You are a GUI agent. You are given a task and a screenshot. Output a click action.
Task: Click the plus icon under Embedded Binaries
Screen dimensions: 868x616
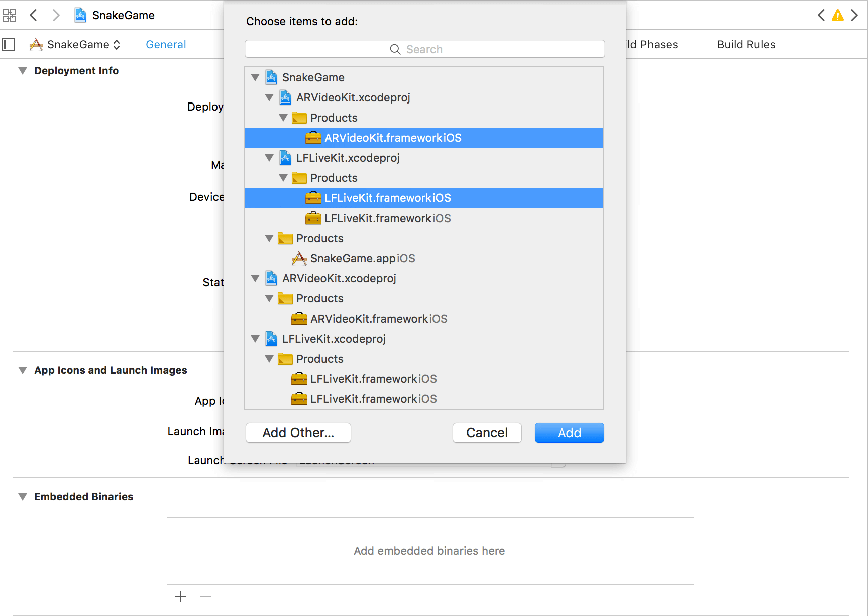(180, 596)
